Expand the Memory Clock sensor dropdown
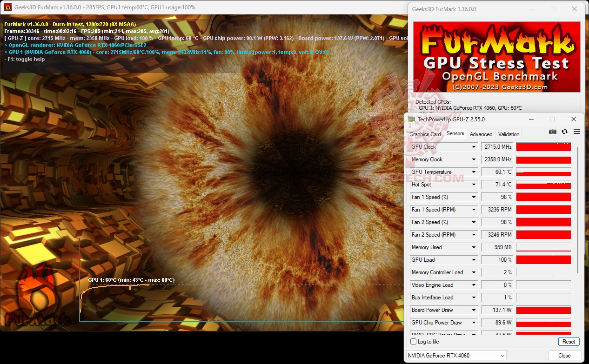This screenshot has width=589, height=364. pyautogui.click(x=474, y=159)
